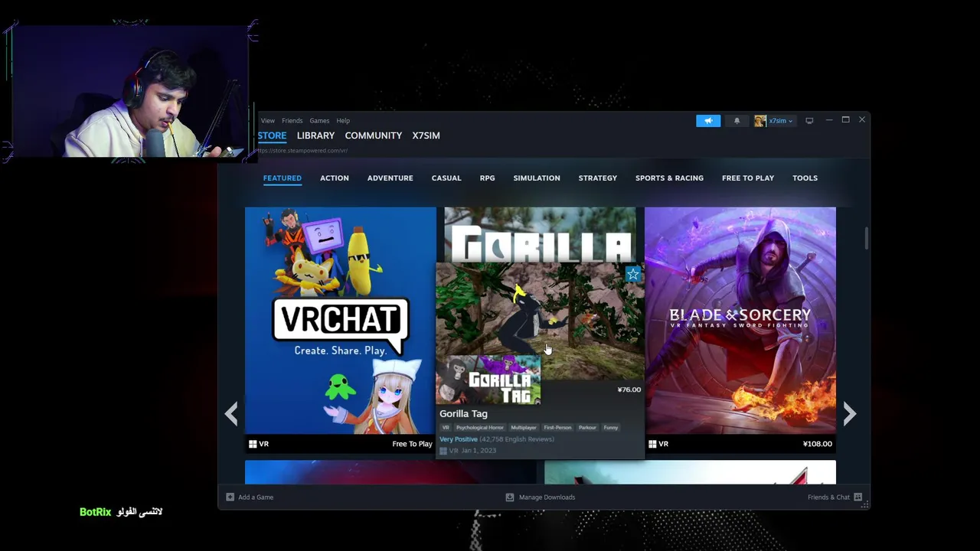Click the Psychological Horror tag

pyautogui.click(x=480, y=428)
